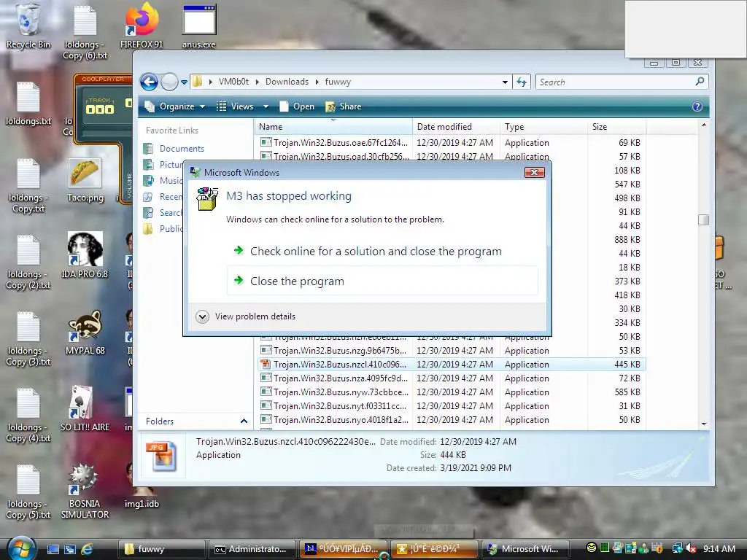Click the Explorer Back arrow button

point(149,82)
